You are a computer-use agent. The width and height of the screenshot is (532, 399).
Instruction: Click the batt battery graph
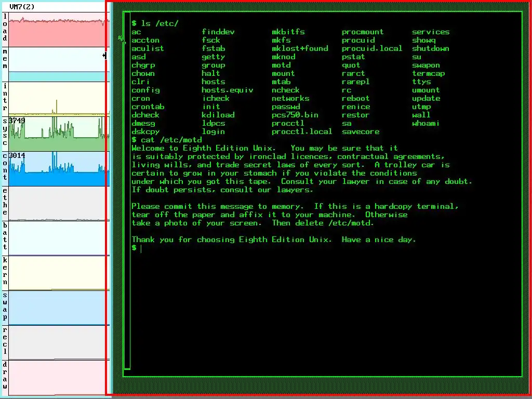59,238
